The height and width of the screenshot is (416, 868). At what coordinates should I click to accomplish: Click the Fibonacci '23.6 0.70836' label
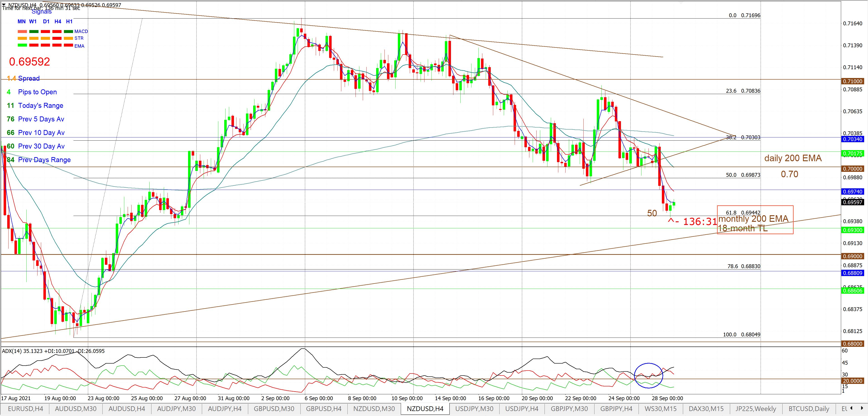[743, 91]
